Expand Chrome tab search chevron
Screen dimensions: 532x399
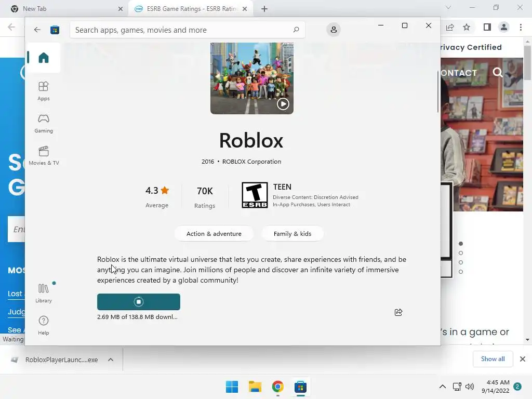[448, 7]
